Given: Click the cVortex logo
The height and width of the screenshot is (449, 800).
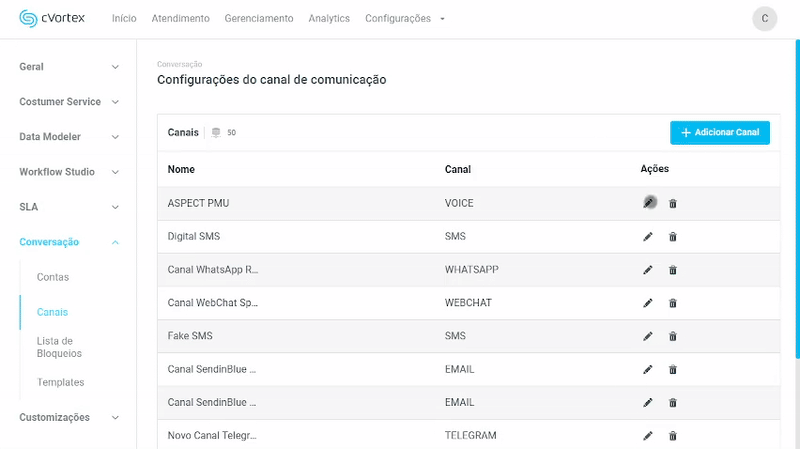Looking at the screenshot, I should (x=52, y=18).
